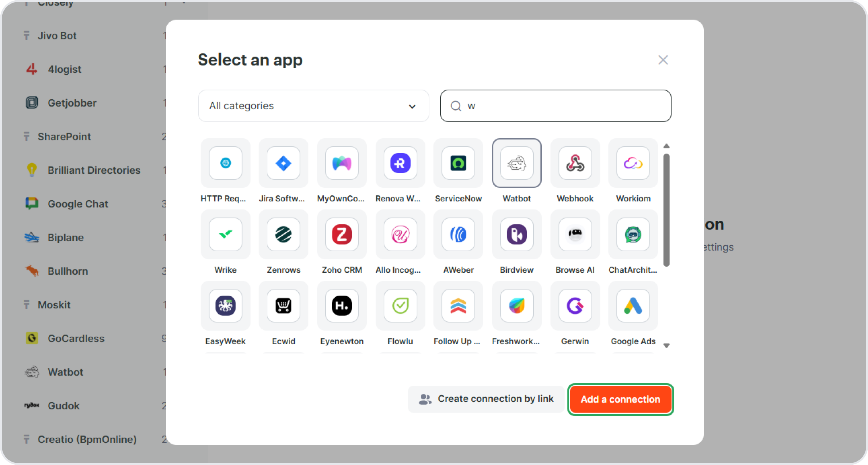Click the dropdown chevron in categories box
The height and width of the screenshot is (465, 868).
point(412,107)
